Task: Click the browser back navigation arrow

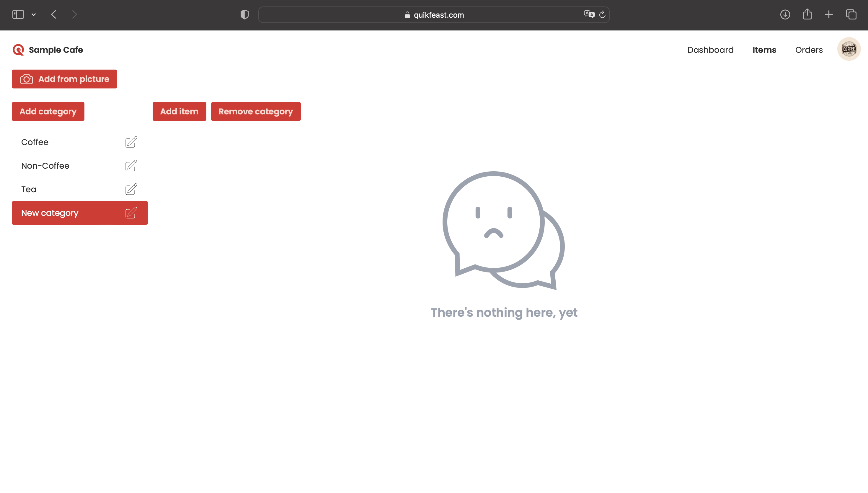Action: click(53, 14)
